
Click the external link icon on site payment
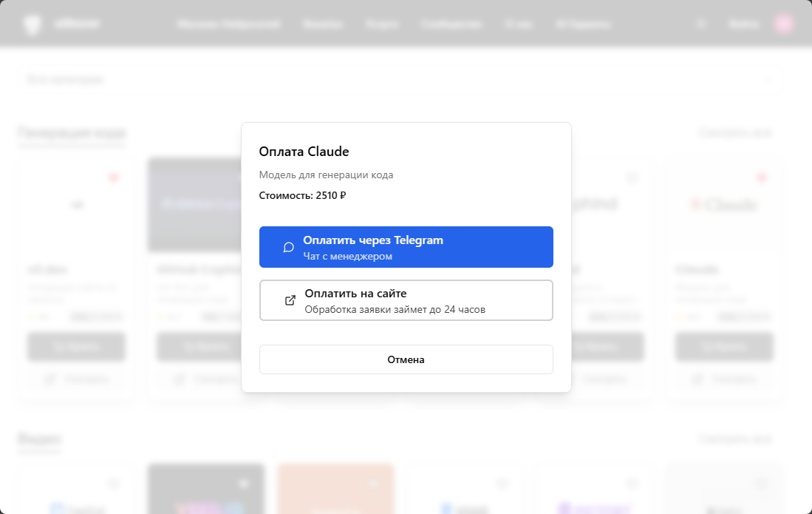(290, 300)
